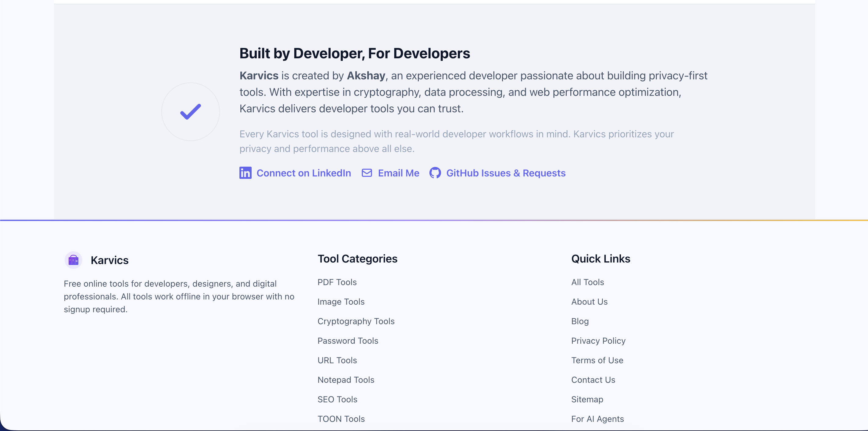Select Cryptography Tools
The height and width of the screenshot is (431, 868).
(356, 321)
